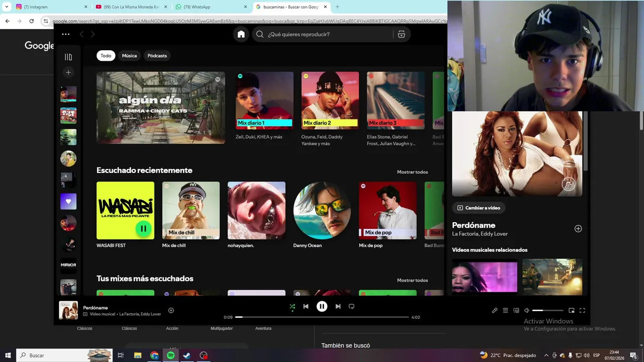Switch to the WhatsApp browser tab
Viewport: 644px width, 362px height.
click(x=211, y=7)
